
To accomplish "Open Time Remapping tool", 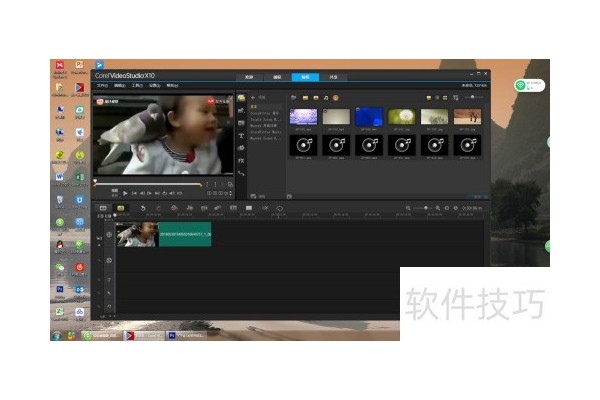I will coord(265,208).
